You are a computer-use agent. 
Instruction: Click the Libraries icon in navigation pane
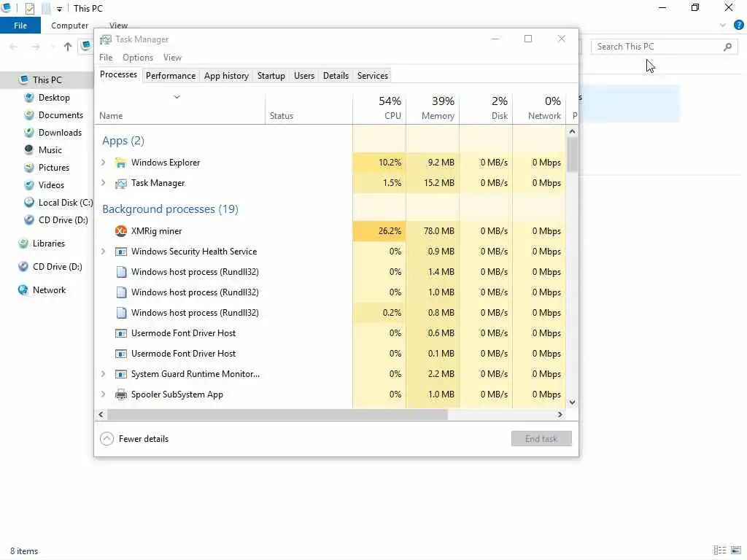click(x=23, y=244)
